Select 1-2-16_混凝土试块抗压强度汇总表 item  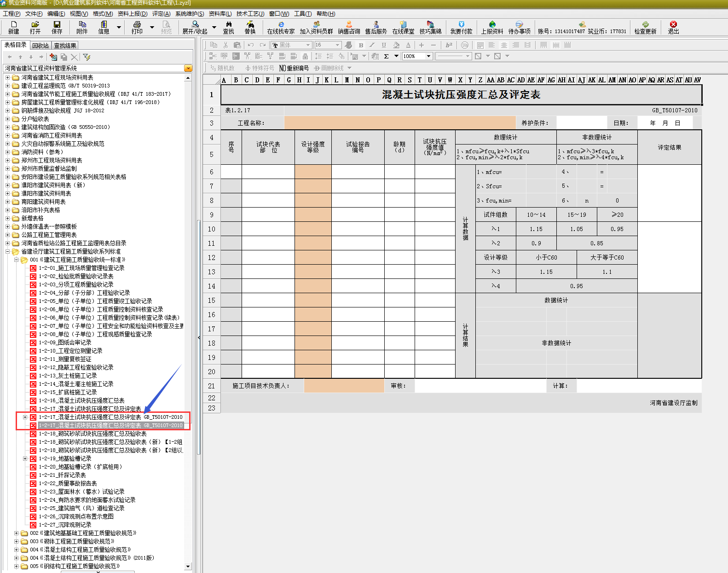(82, 400)
